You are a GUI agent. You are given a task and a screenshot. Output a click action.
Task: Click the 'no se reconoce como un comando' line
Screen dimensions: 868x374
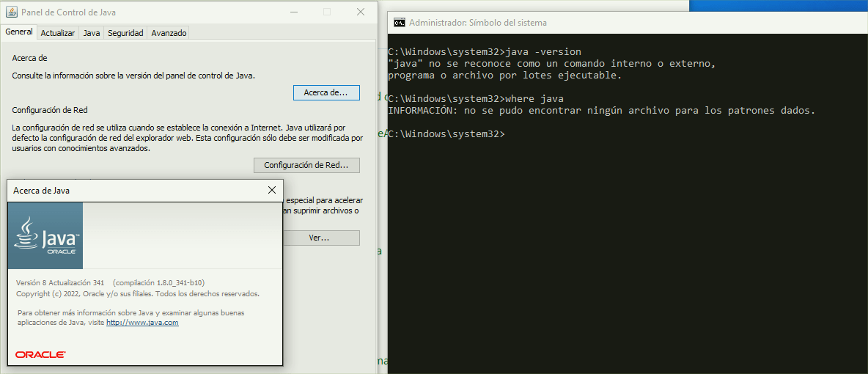tap(552, 64)
